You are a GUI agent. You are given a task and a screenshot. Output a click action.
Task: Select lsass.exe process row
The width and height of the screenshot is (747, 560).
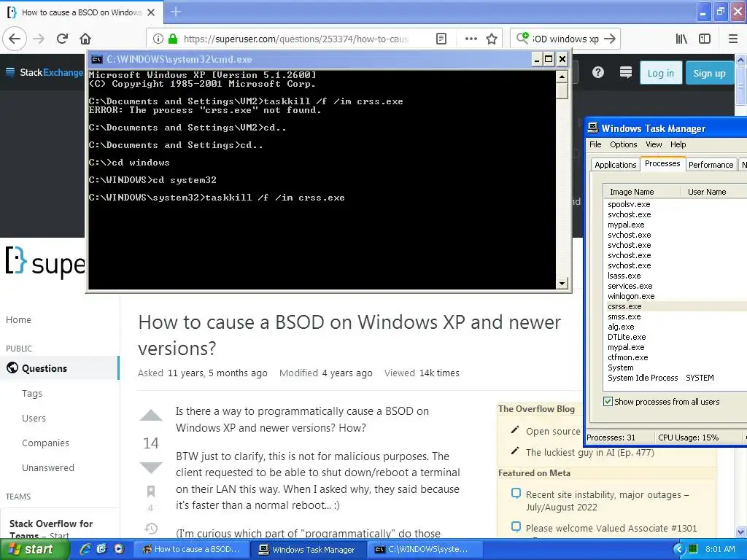675,276
